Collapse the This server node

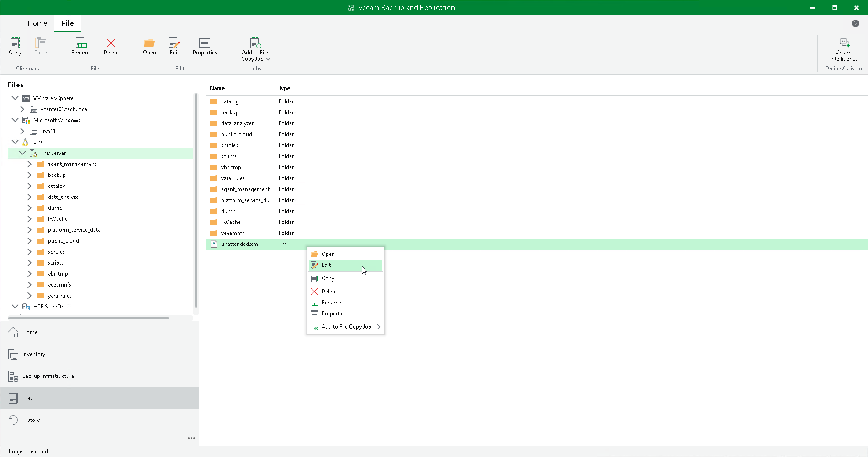(x=22, y=153)
